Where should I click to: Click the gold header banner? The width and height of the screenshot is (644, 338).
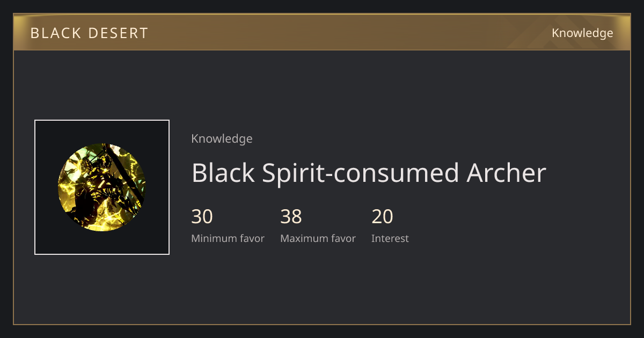pos(322,32)
